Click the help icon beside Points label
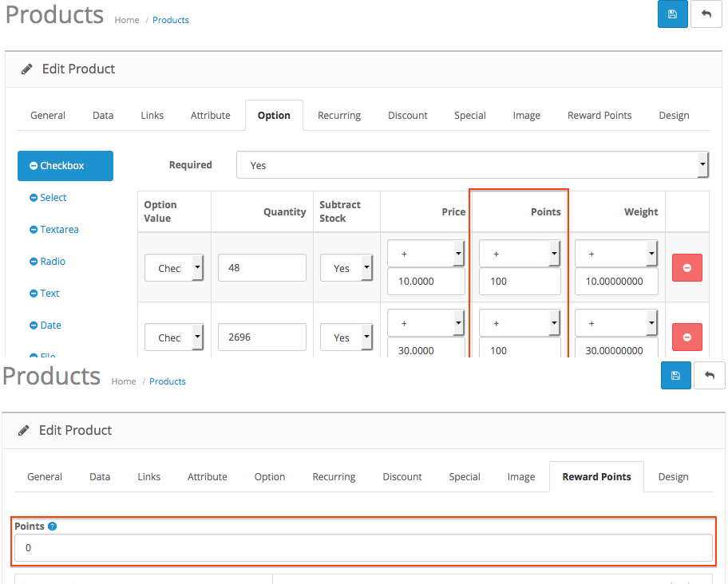The width and height of the screenshot is (728, 584). point(53,526)
